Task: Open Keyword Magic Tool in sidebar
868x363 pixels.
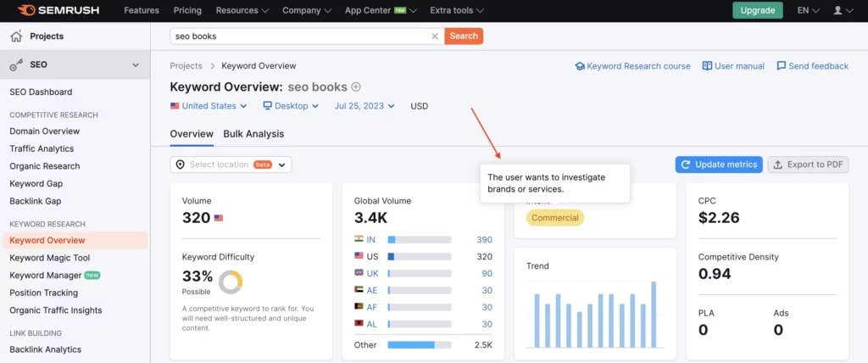Action: pos(50,258)
